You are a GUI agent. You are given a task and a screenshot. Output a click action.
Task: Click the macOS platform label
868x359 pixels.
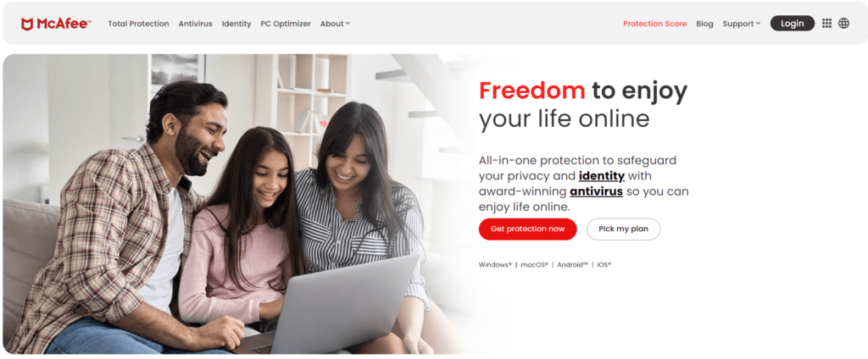[x=535, y=265]
